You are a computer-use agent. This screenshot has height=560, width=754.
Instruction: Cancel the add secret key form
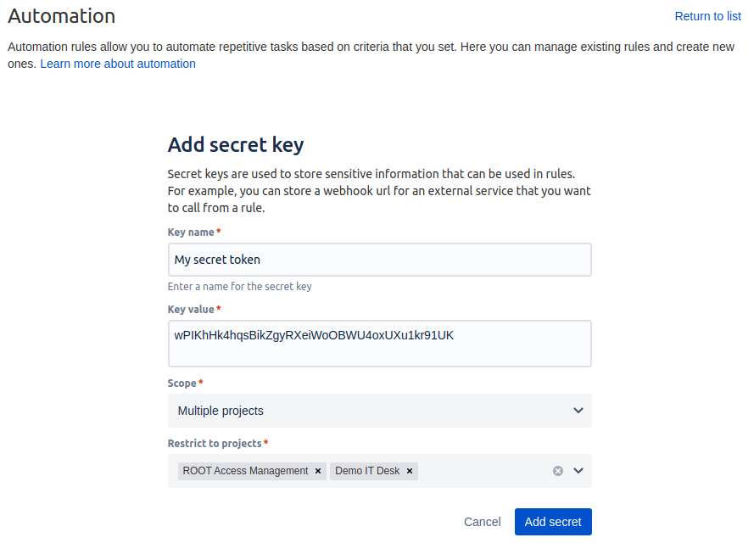point(482,522)
